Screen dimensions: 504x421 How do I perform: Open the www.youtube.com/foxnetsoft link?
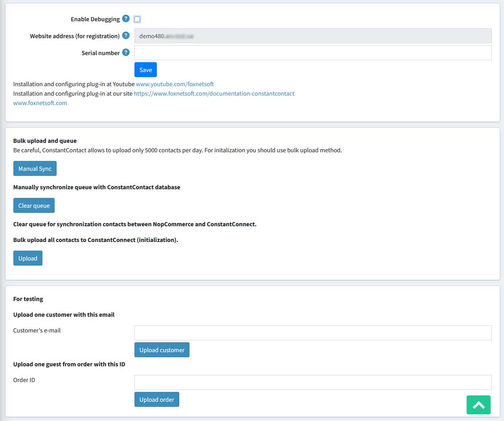[x=175, y=84]
